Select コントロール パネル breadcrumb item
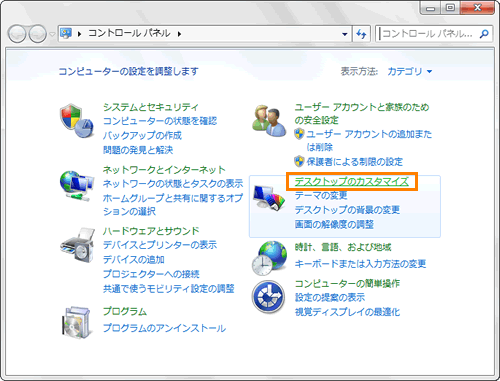The width and height of the screenshot is (500, 381). click(129, 33)
